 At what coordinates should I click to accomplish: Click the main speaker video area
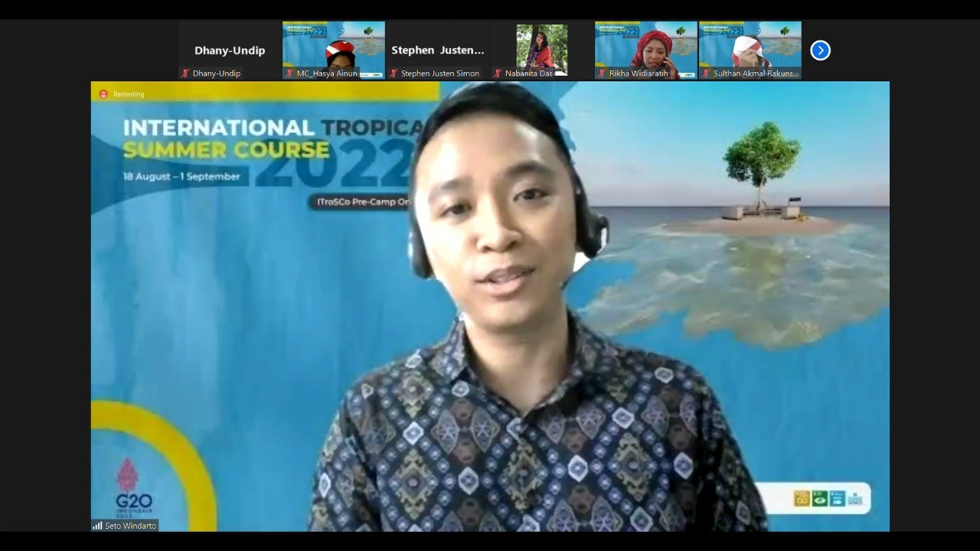(490, 306)
